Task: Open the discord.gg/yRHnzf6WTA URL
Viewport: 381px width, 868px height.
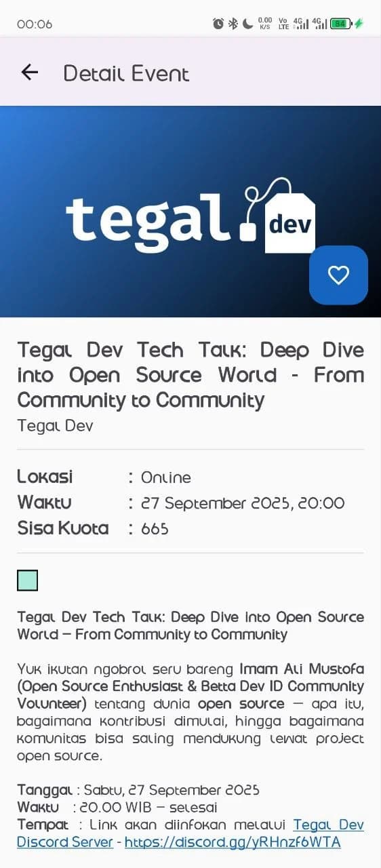Action: tap(233, 842)
